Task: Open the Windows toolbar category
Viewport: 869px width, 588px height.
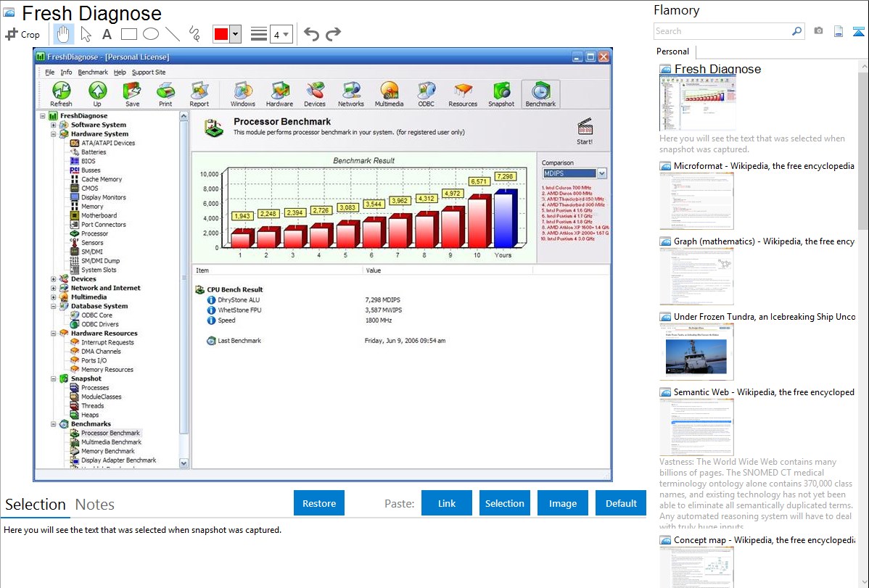Action: click(243, 94)
